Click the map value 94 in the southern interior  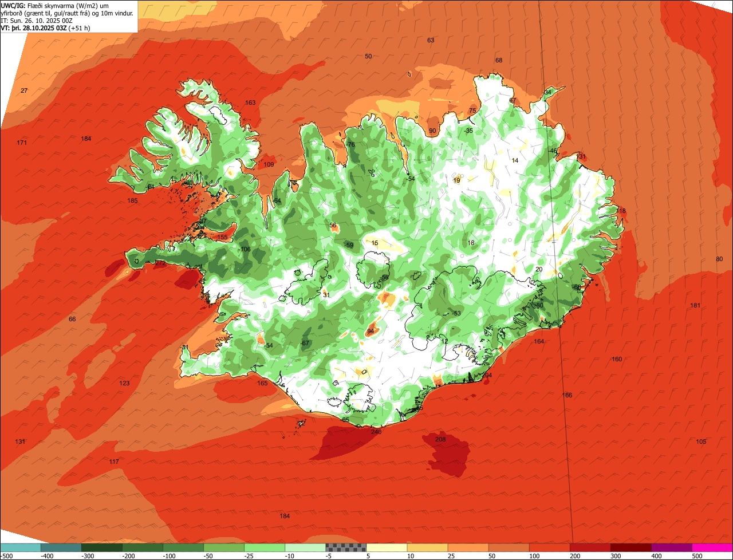[371, 331]
